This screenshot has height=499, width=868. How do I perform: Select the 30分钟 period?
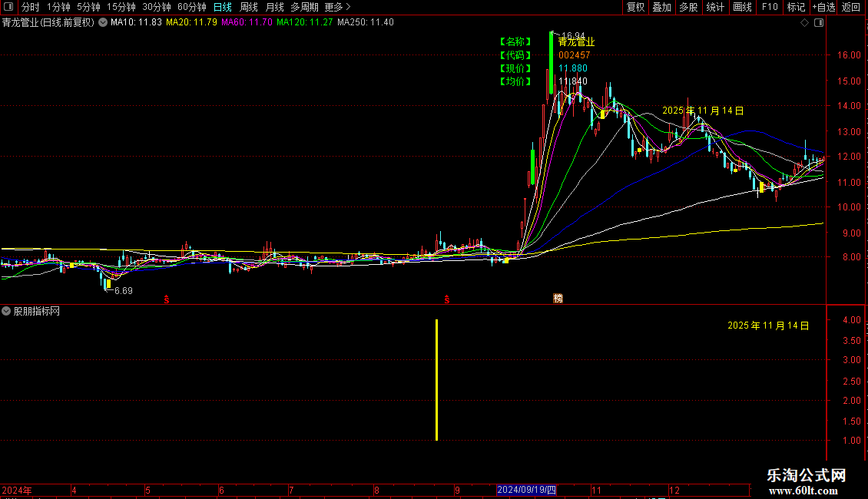click(157, 7)
